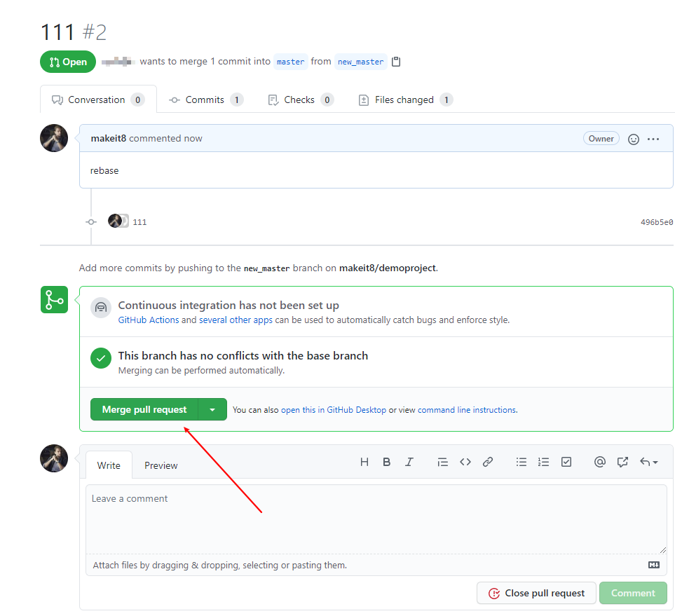Select the Write tab in the editor
This screenshot has width=675, height=616.
109,465
